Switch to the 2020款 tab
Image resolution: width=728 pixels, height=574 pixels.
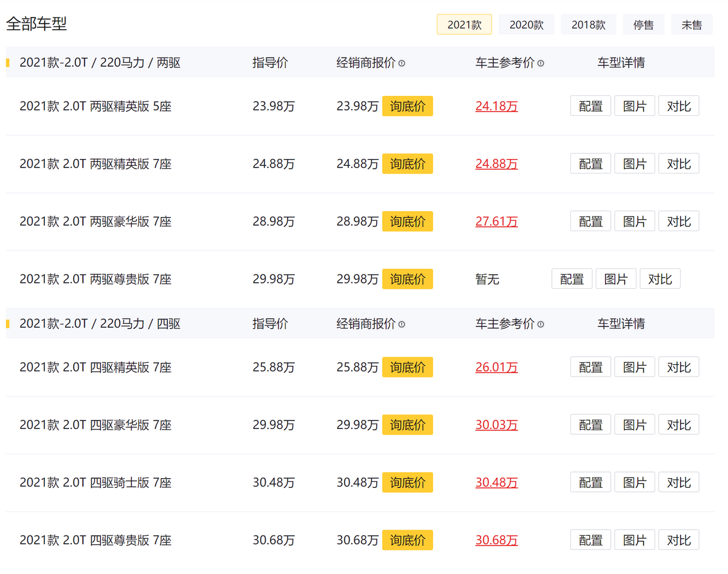click(526, 25)
